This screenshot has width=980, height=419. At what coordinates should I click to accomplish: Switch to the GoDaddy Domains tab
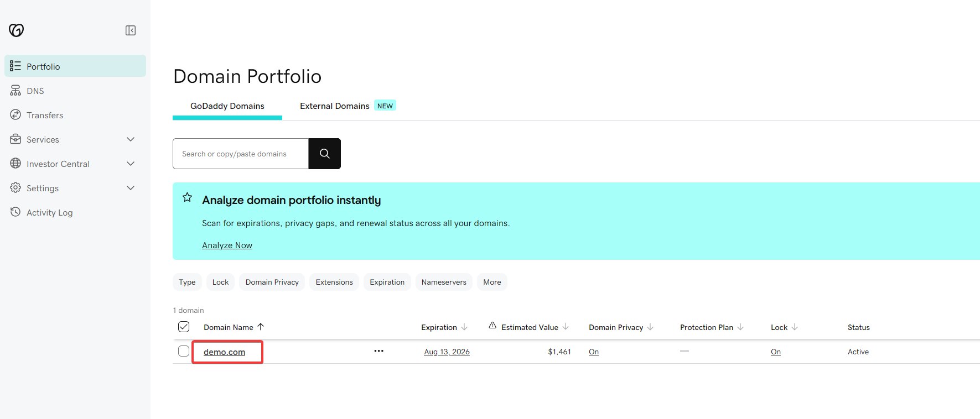[x=227, y=106]
